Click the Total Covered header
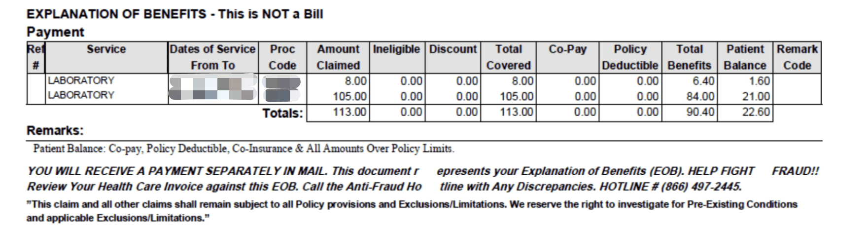Image resolution: width=868 pixels, height=232 pixels. [x=509, y=57]
